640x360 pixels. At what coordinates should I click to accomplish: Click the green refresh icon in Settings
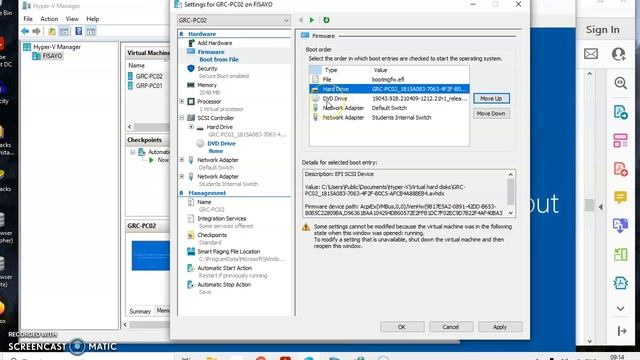326,20
